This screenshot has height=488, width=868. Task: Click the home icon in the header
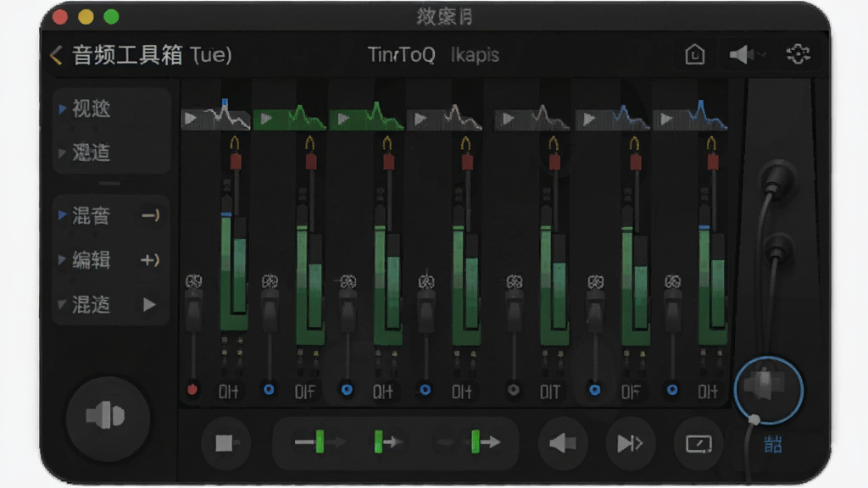(695, 54)
